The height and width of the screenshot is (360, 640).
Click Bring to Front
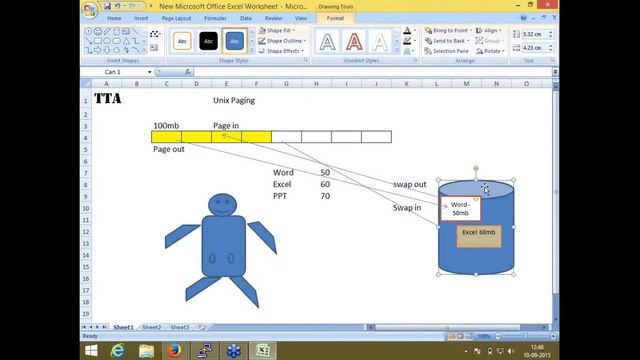tap(448, 30)
